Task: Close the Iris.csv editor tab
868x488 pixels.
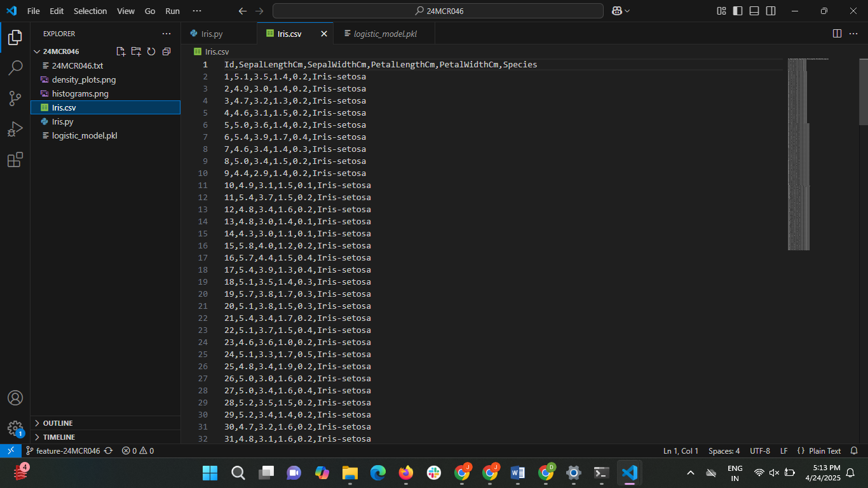Action: point(324,34)
